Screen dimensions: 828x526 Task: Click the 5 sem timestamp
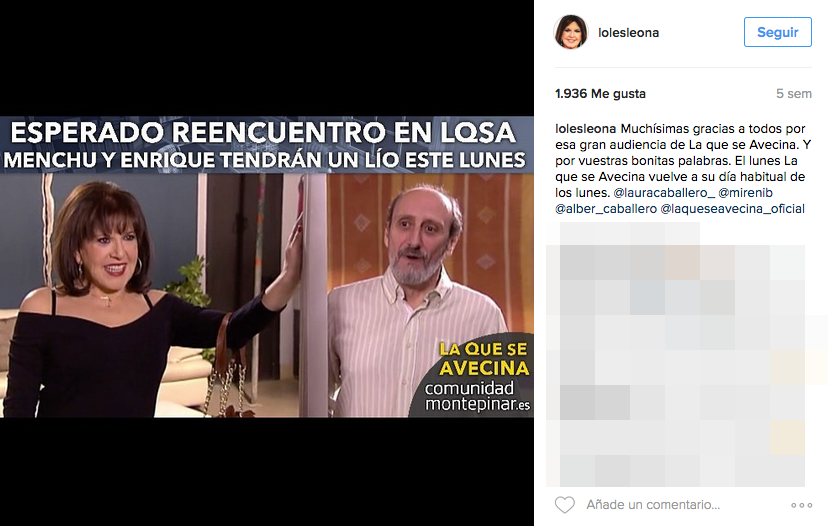(794, 94)
